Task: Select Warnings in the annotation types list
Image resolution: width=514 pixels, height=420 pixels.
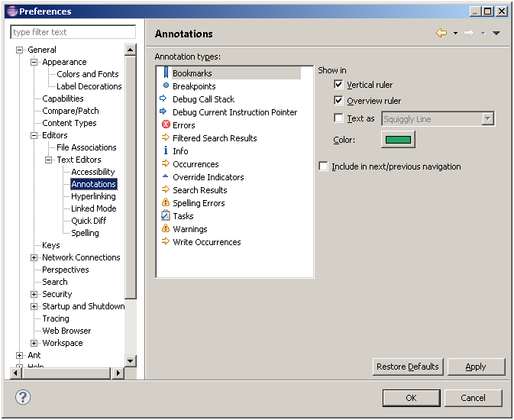Action: point(190,229)
